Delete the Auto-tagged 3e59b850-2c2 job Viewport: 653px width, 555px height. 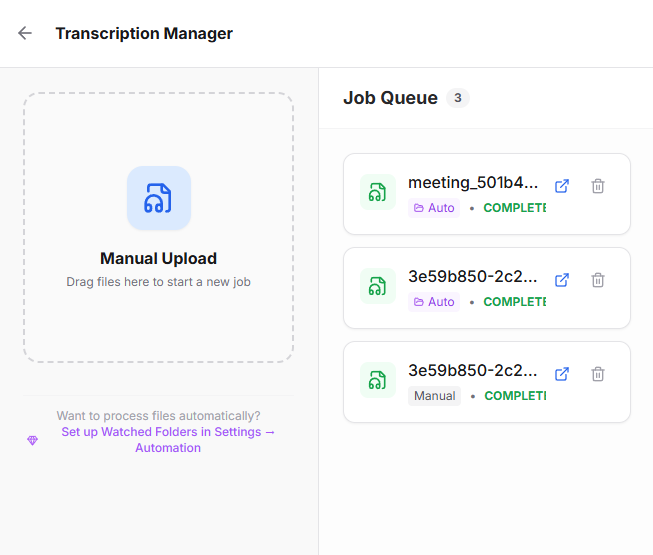(598, 280)
